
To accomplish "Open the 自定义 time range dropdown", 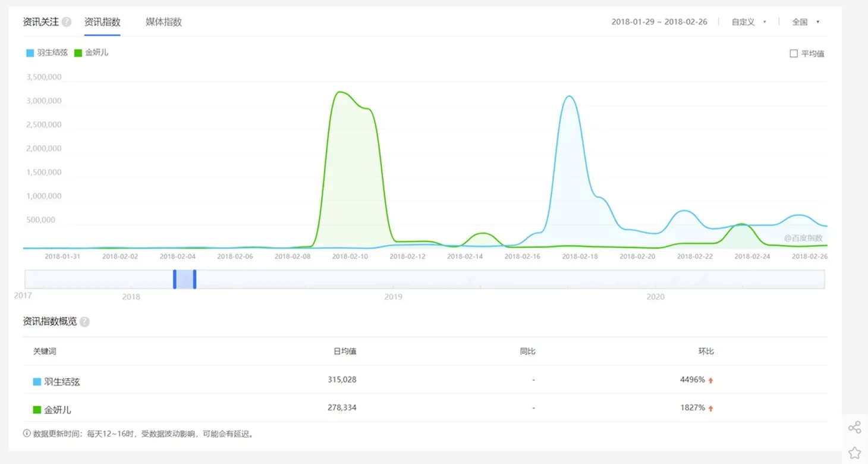I will [x=749, y=22].
